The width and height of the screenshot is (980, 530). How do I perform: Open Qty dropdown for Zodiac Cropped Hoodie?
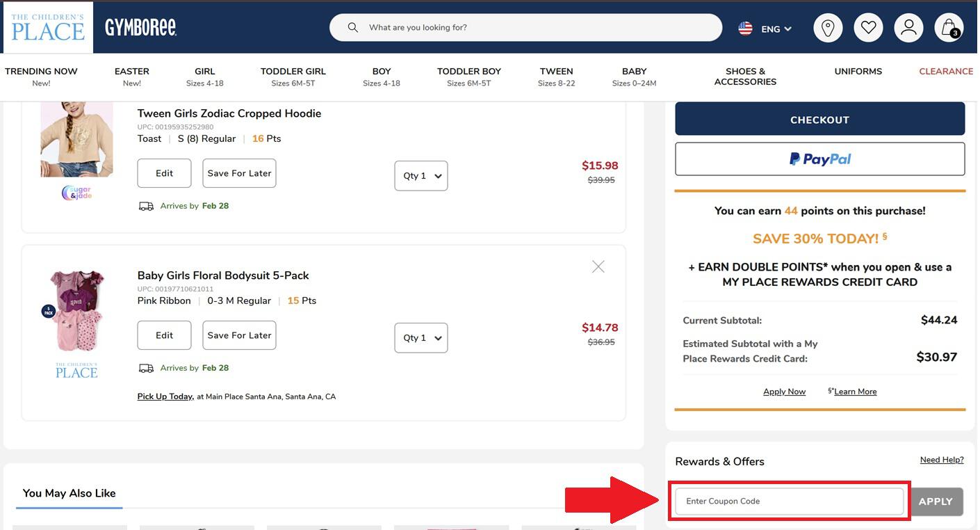[x=421, y=176]
